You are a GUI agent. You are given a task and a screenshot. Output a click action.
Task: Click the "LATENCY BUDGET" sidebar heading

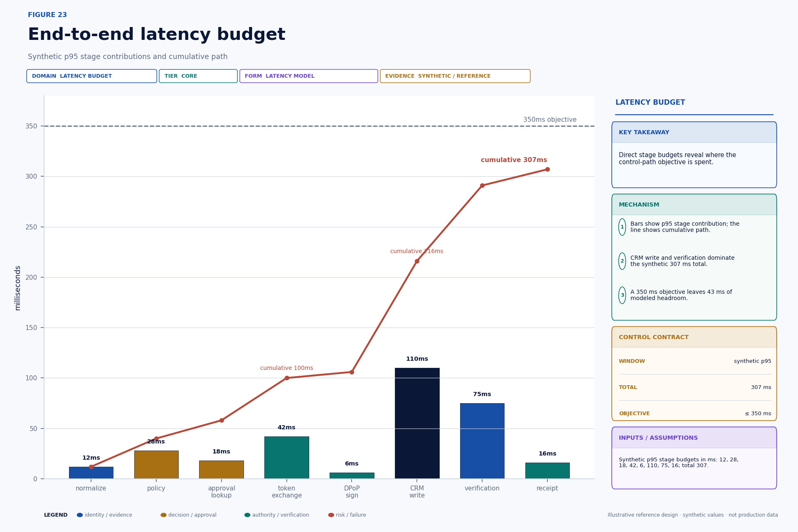pyautogui.click(x=650, y=103)
